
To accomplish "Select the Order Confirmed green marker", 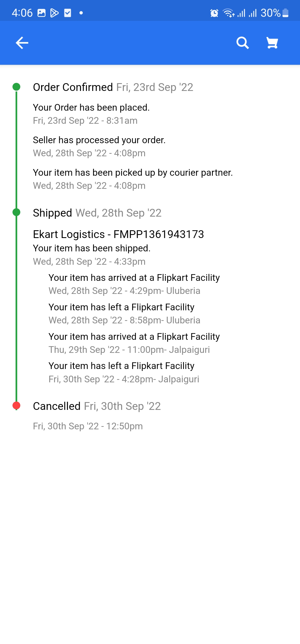I will click(x=16, y=87).
